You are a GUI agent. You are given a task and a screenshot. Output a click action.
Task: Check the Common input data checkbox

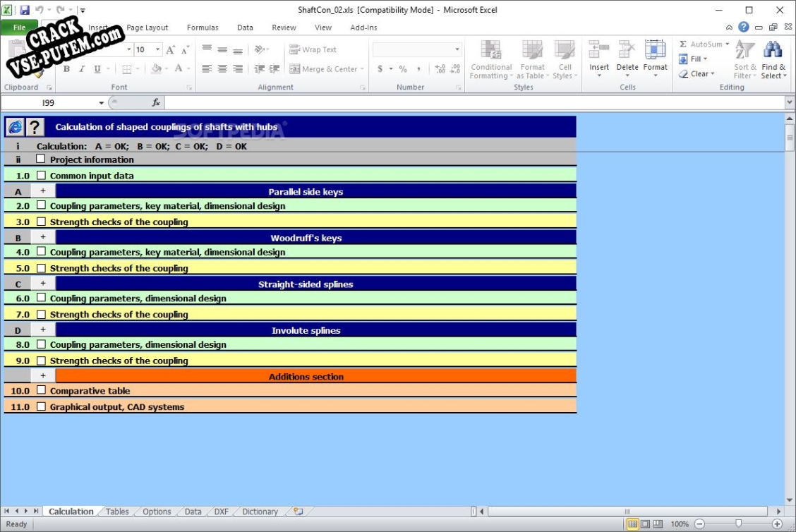[41, 176]
